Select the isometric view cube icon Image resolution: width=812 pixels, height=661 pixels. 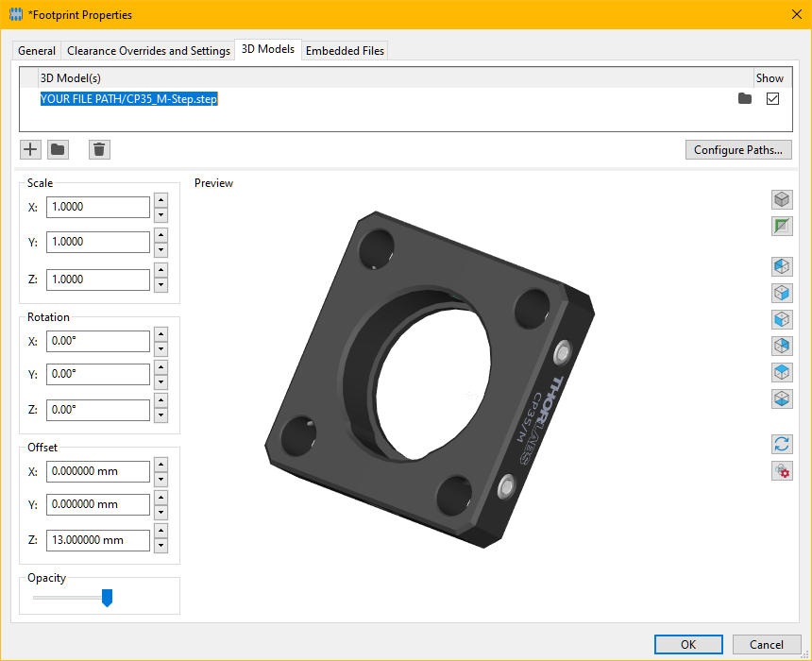click(x=782, y=199)
